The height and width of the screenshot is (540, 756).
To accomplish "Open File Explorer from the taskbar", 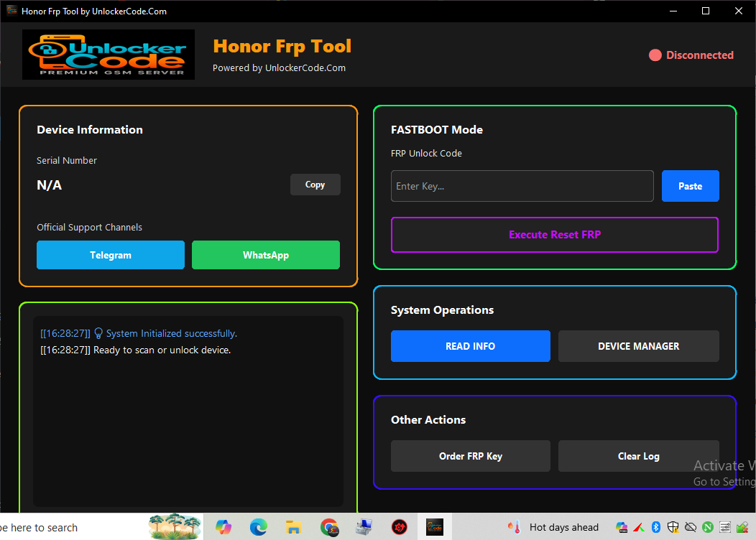I will [292, 528].
